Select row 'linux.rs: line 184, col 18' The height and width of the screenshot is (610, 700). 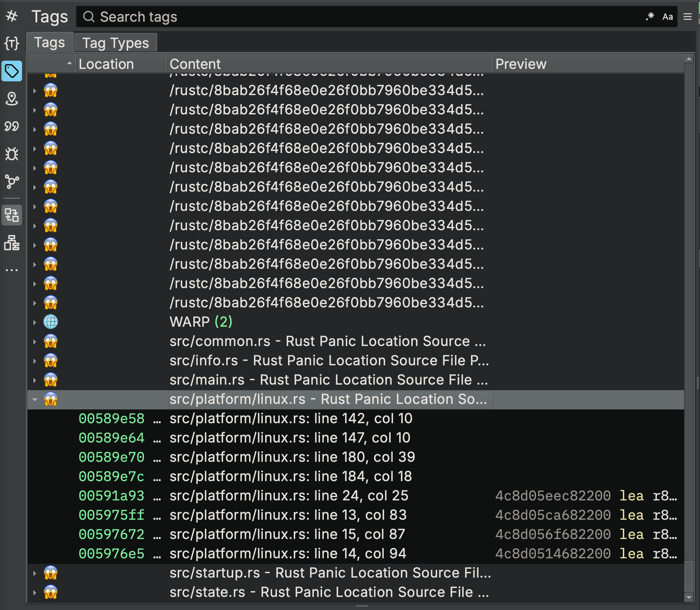click(356, 476)
